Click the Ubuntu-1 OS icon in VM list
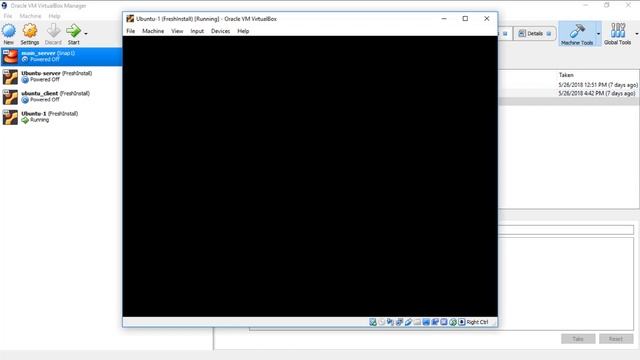 (10, 117)
